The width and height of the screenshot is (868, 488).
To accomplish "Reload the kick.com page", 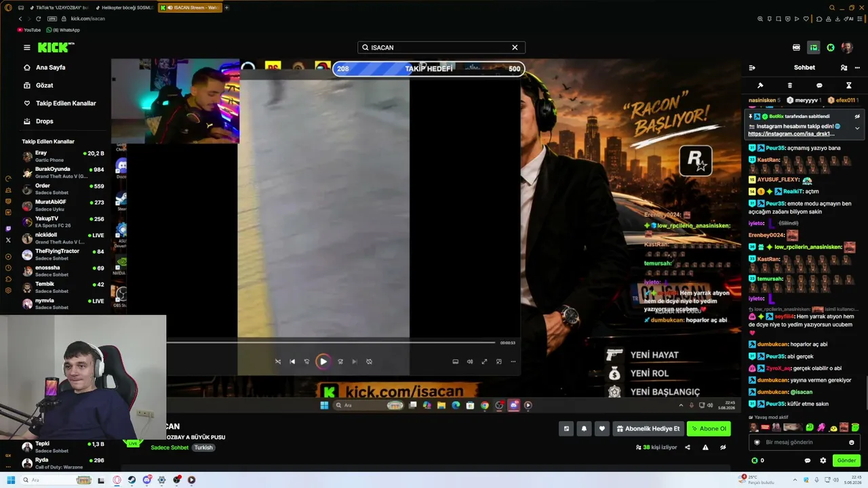I will coord(39,19).
